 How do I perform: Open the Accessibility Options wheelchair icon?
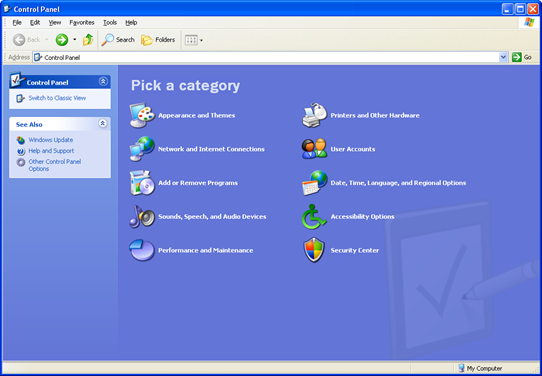tap(314, 216)
